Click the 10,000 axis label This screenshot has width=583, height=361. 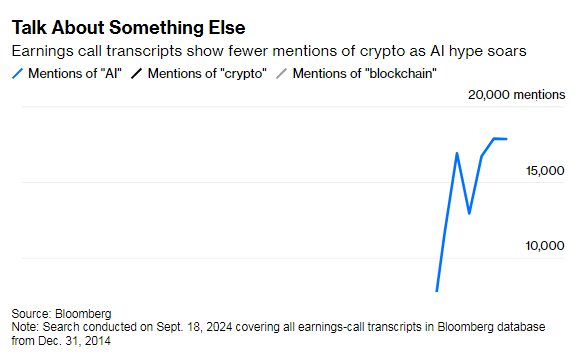[x=545, y=246]
